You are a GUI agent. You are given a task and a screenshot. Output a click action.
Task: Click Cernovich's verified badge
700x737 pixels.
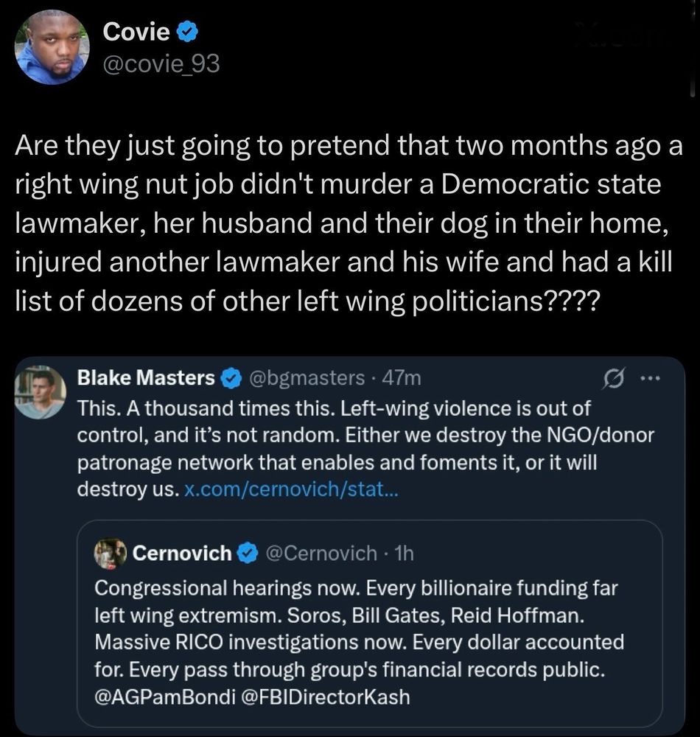[x=248, y=553]
